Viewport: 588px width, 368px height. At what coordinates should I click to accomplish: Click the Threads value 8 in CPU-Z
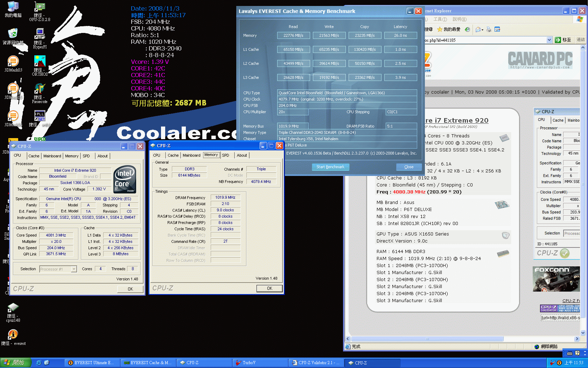pyautogui.click(x=133, y=269)
